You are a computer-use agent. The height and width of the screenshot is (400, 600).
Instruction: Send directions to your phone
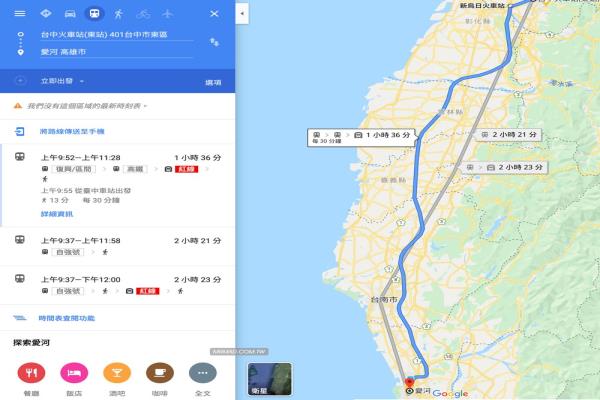[x=72, y=132]
